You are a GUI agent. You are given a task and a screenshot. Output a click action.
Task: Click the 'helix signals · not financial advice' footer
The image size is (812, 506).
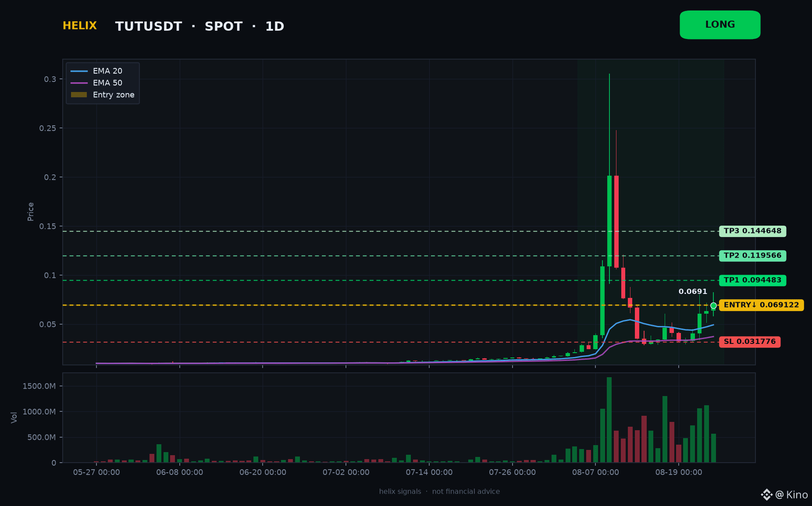click(x=439, y=492)
